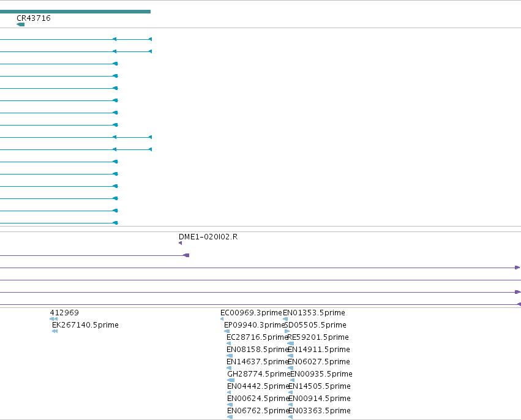Click the EN01353.5prime label

point(314,313)
